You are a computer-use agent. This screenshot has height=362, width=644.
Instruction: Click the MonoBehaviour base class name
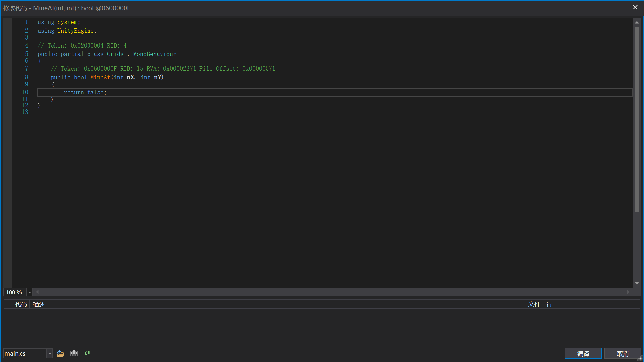(155, 54)
